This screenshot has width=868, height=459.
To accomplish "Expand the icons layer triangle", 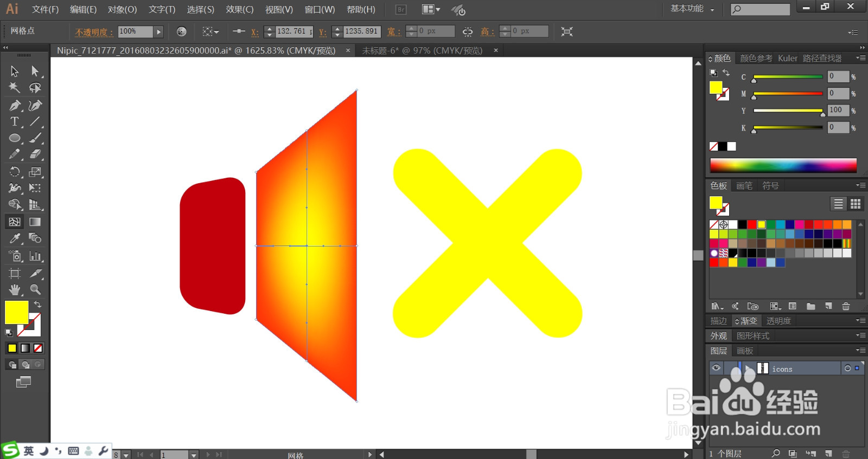I will click(749, 369).
